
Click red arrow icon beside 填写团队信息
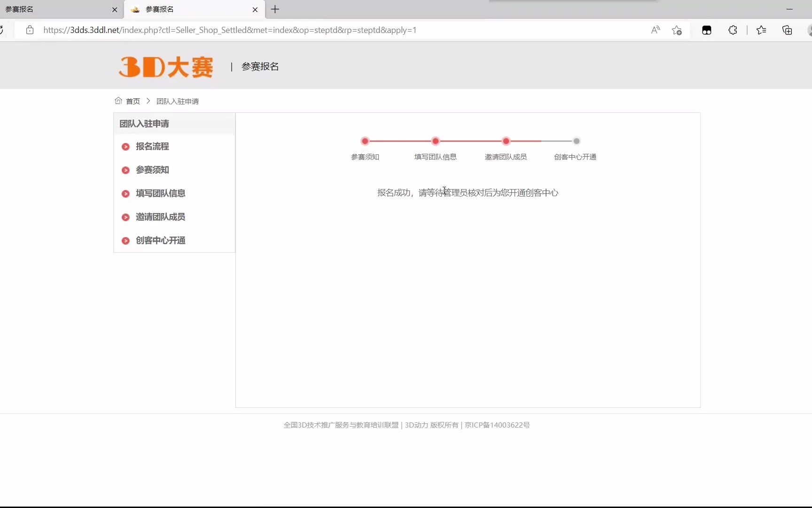pos(125,194)
